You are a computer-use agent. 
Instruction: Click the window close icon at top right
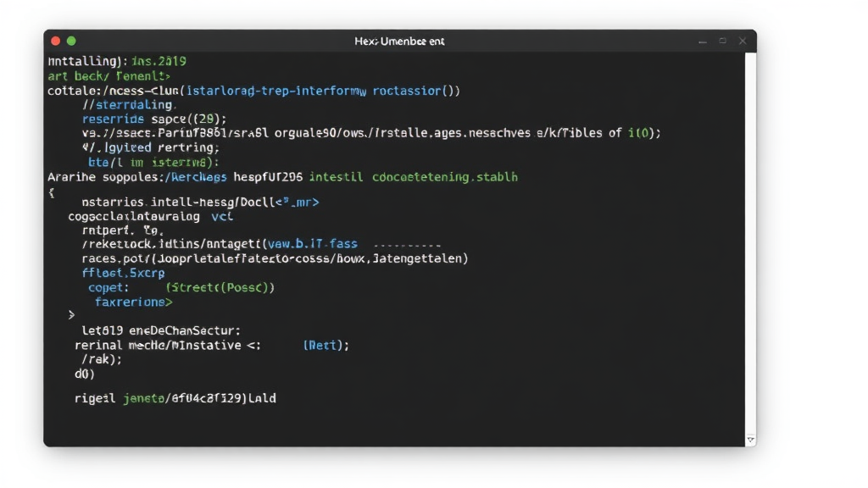click(743, 40)
